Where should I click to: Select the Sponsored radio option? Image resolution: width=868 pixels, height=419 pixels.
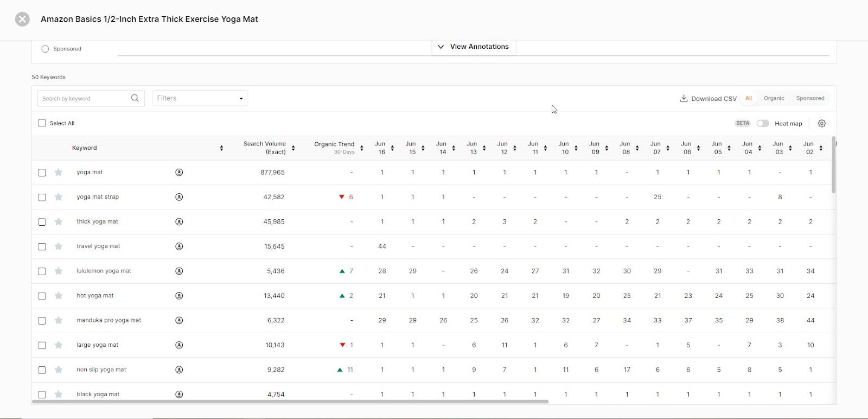coord(45,49)
